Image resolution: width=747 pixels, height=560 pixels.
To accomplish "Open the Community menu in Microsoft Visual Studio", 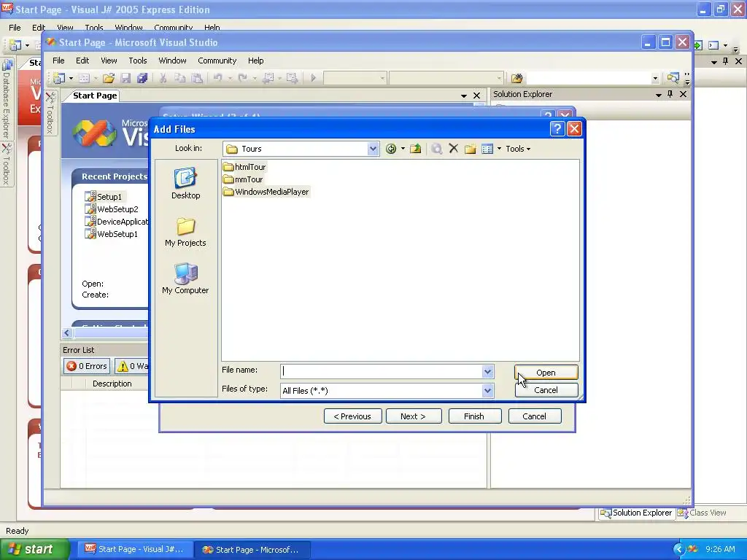I will tap(217, 61).
